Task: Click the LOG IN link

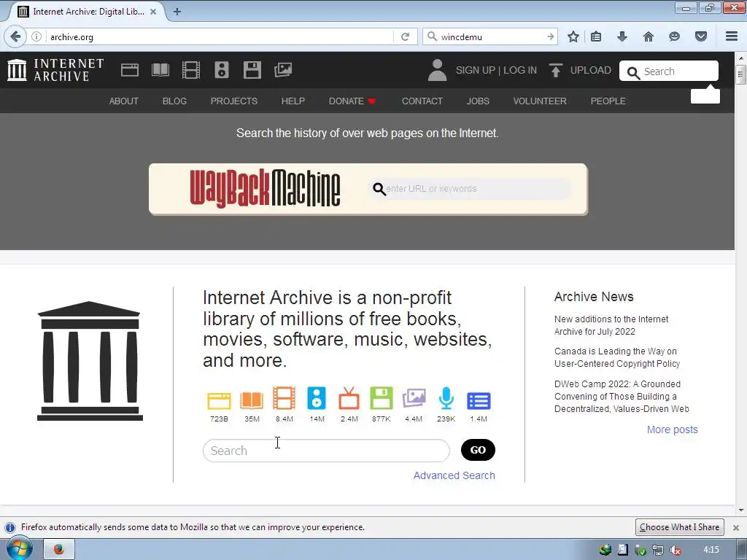Action: (x=519, y=70)
